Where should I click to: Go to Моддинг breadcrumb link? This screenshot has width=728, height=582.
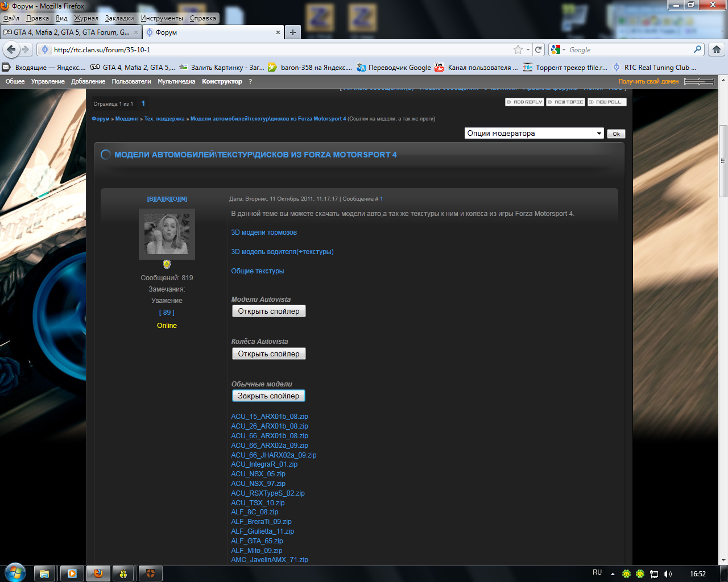127,119
